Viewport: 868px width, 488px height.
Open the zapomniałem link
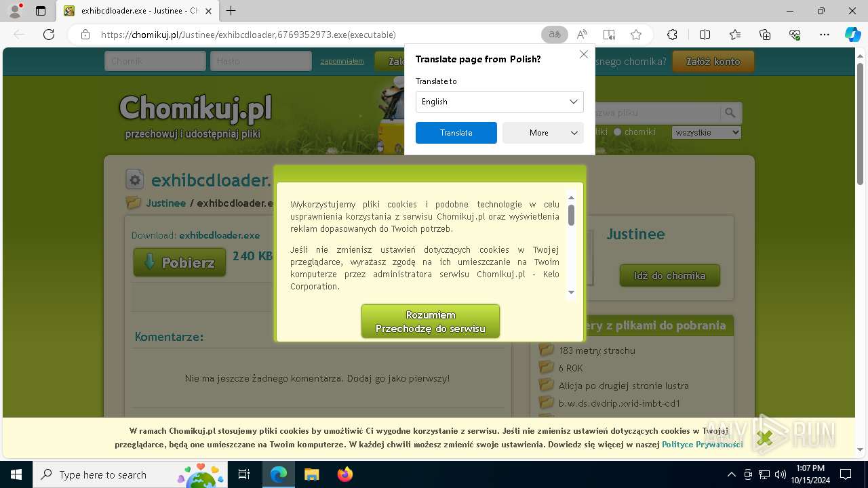pyautogui.click(x=342, y=61)
